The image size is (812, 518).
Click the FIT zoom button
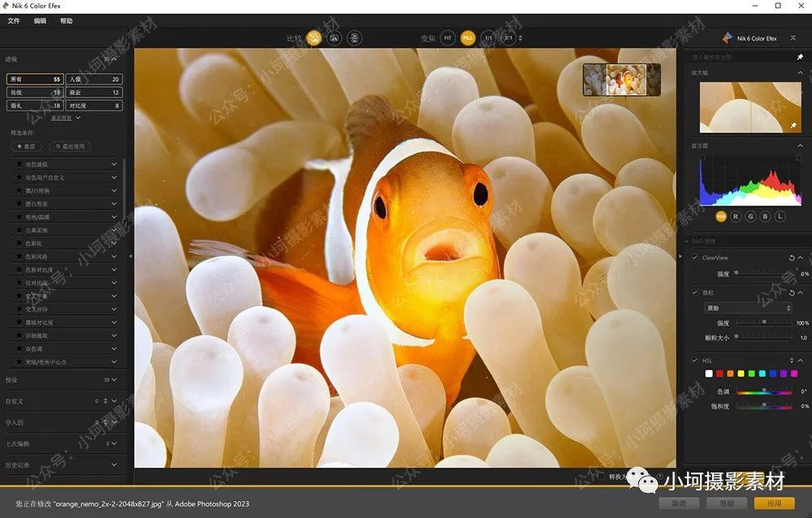447,37
